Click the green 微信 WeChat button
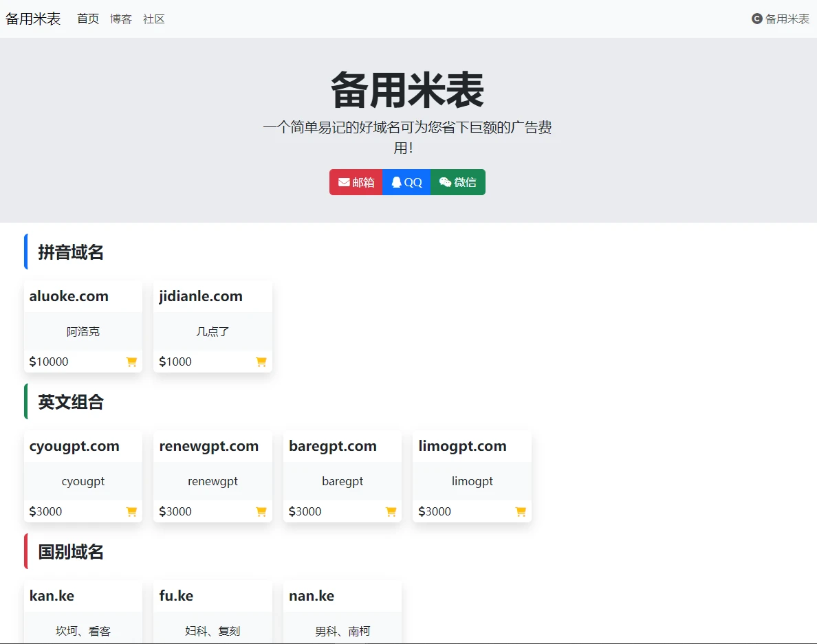Screen dimensions: 817x644 tap(458, 182)
